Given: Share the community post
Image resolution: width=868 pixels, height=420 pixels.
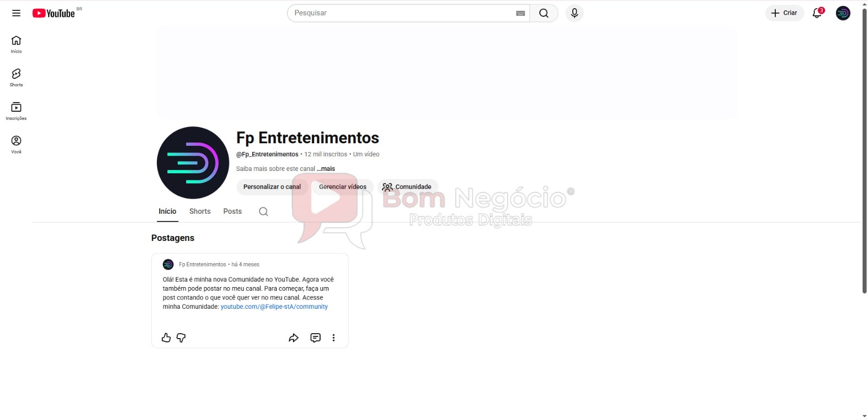Looking at the screenshot, I should point(293,338).
